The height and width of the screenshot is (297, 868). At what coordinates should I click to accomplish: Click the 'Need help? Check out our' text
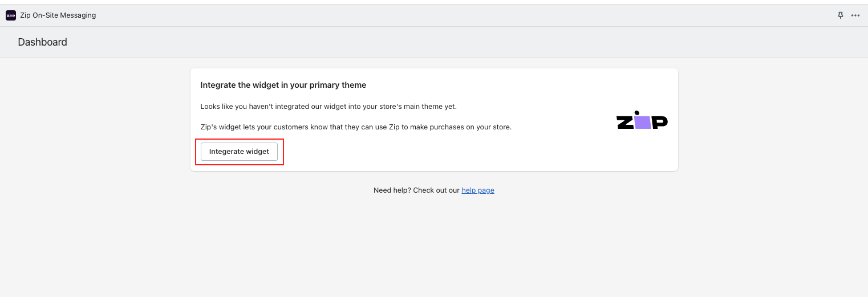pyautogui.click(x=416, y=190)
